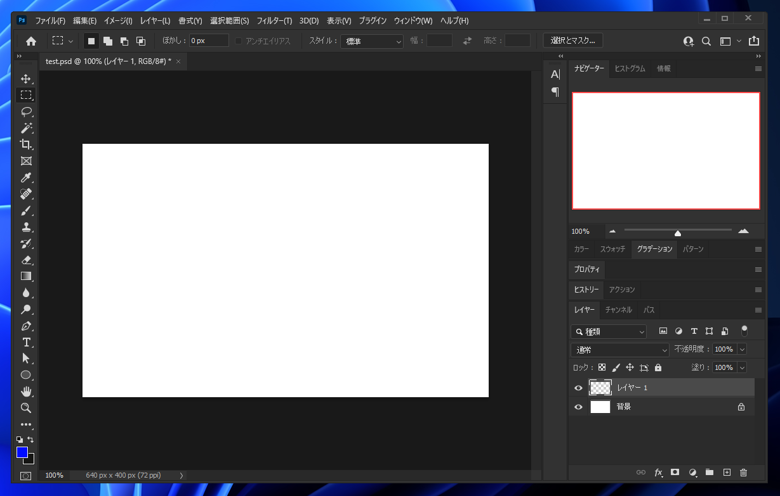Switch to the Hand tool

26,391
